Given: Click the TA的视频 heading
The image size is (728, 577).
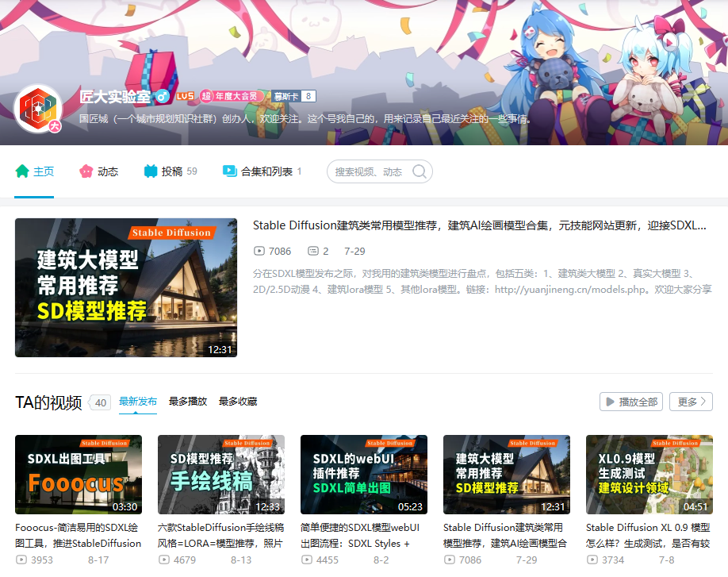Looking at the screenshot, I should [x=48, y=402].
